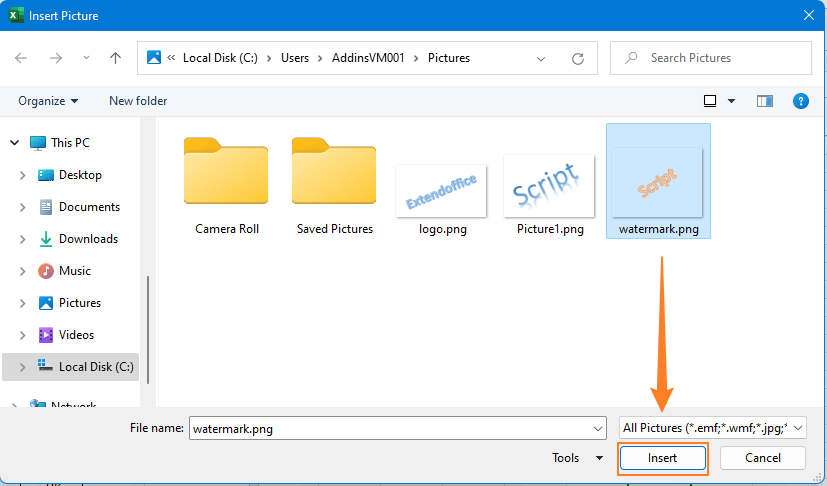
Task: Open the Organize menu
Action: 48,101
